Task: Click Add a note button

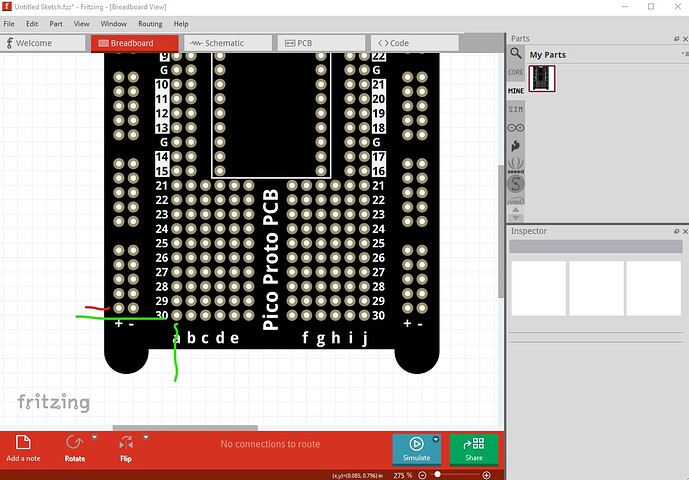Action: click(x=23, y=448)
